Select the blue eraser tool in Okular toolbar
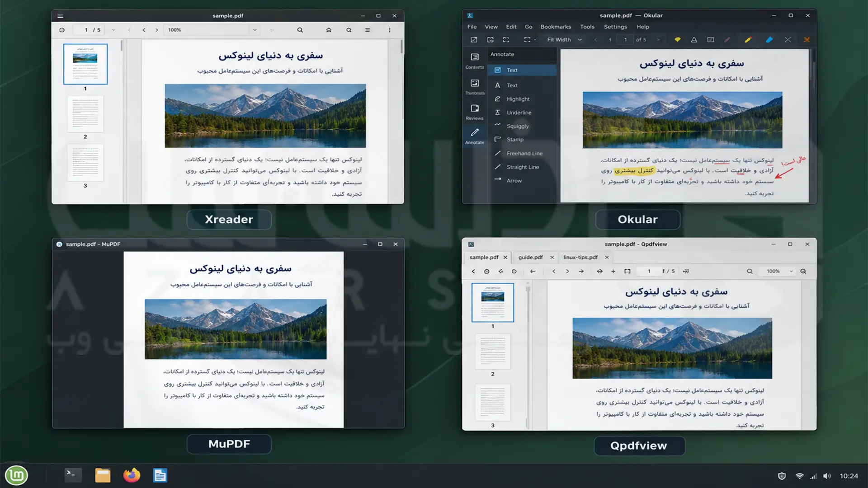 [769, 40]
